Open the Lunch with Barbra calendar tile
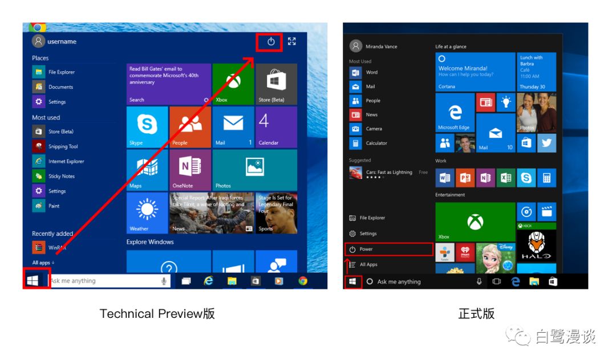 click(x=536, y=72)
